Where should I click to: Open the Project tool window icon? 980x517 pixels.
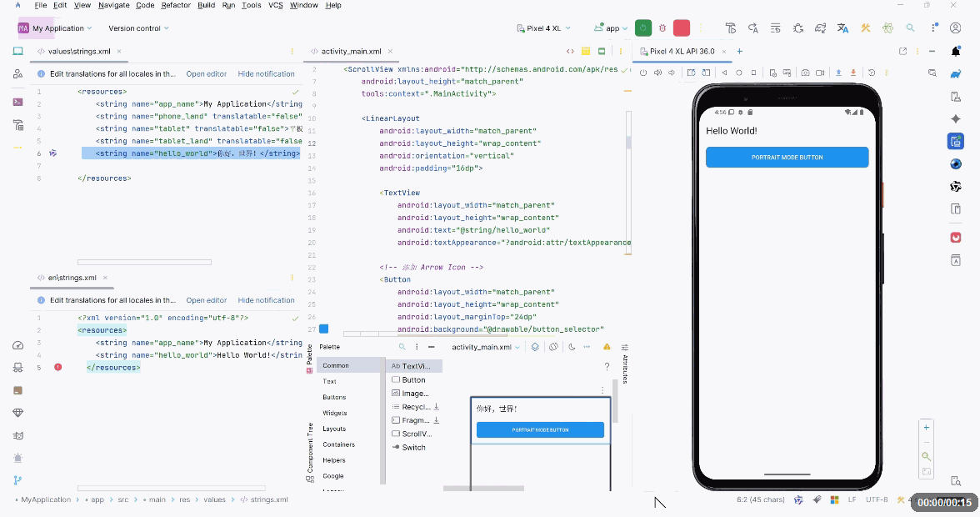17,51
